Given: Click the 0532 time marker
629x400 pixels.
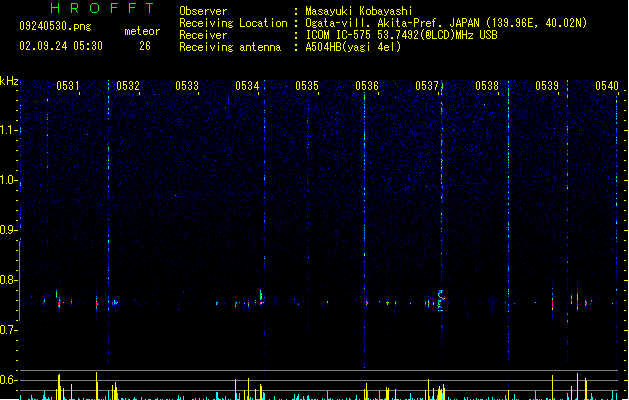Looking at the screenshot, I should (x=128, y=86).
